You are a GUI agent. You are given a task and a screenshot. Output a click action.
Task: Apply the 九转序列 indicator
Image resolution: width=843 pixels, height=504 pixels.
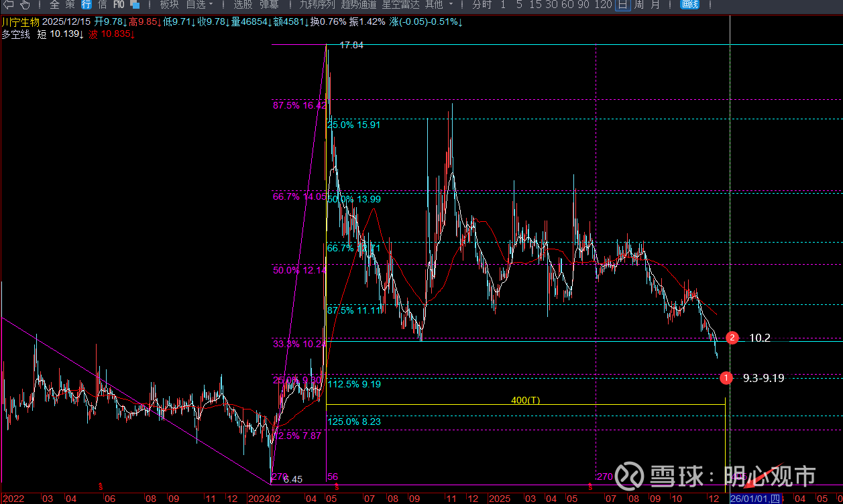pos(317,5)
